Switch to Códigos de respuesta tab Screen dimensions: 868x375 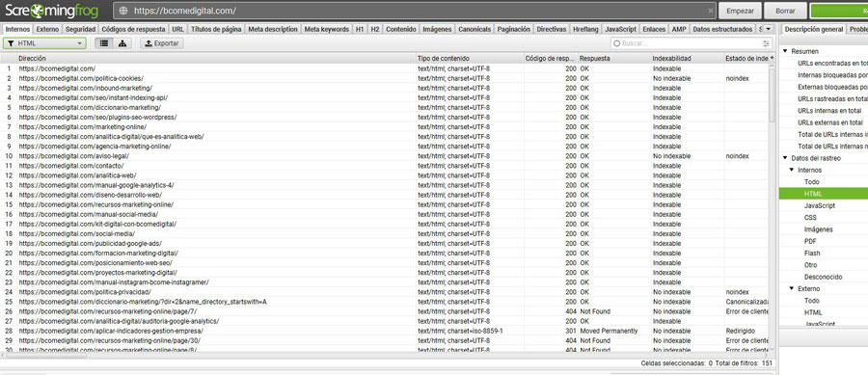[x=133, y=29]
